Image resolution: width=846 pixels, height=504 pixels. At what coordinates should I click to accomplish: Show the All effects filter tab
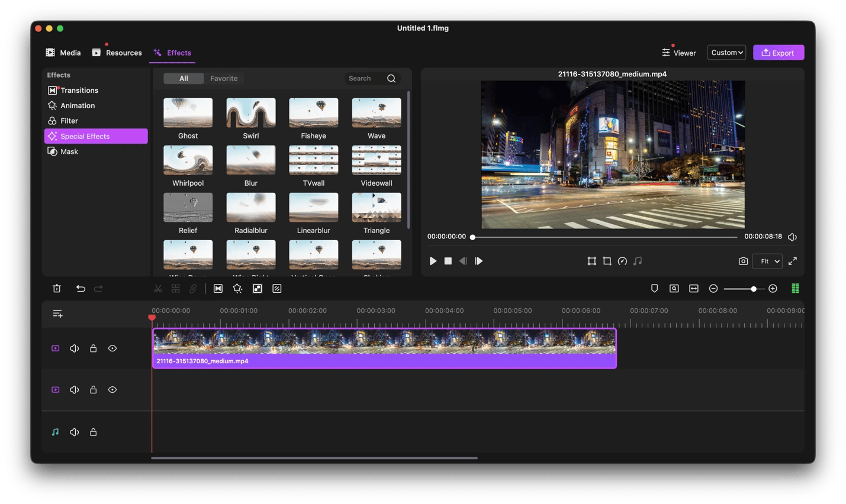point(184,78)
